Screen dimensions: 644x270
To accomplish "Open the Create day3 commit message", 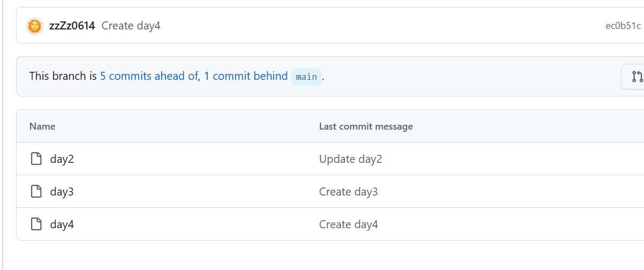I will pyautogui.click(x=348, y=192).
